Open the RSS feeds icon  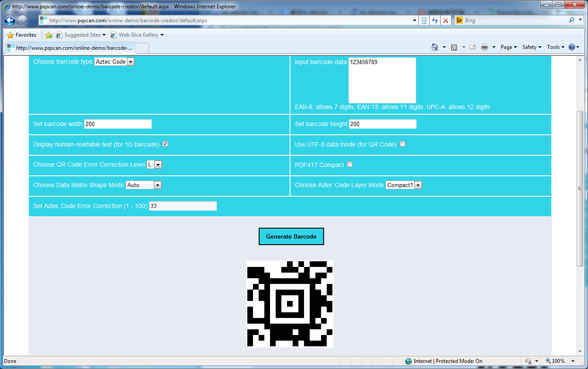[x=454, y=47]
